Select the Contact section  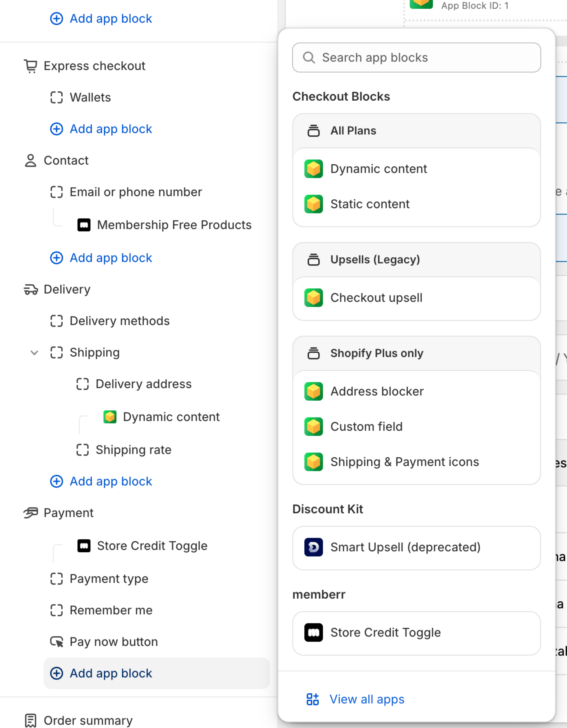click(x=66, y=161)
